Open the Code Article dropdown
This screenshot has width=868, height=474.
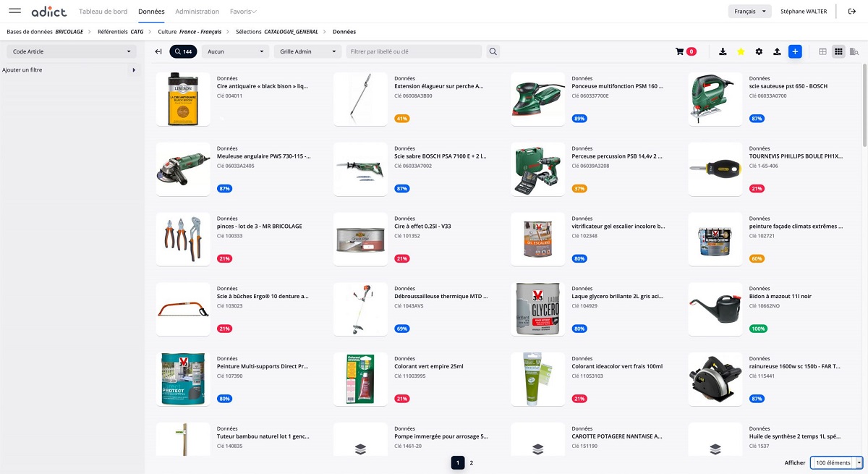72,51
